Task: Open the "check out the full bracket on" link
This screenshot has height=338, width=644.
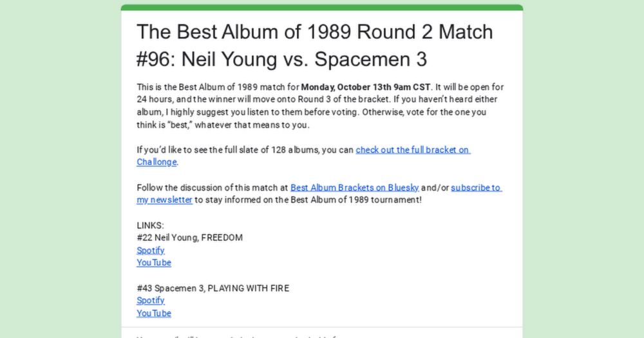Action: tap(412, 150)
